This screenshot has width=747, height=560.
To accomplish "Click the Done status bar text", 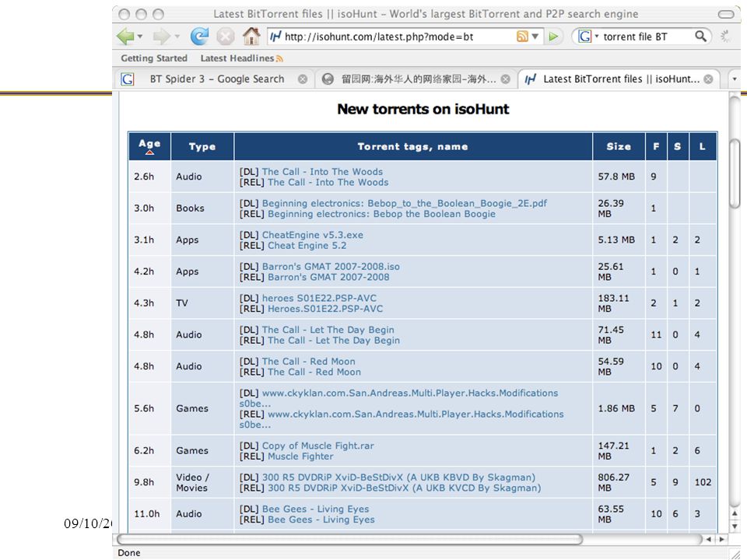I will [129, 552].
